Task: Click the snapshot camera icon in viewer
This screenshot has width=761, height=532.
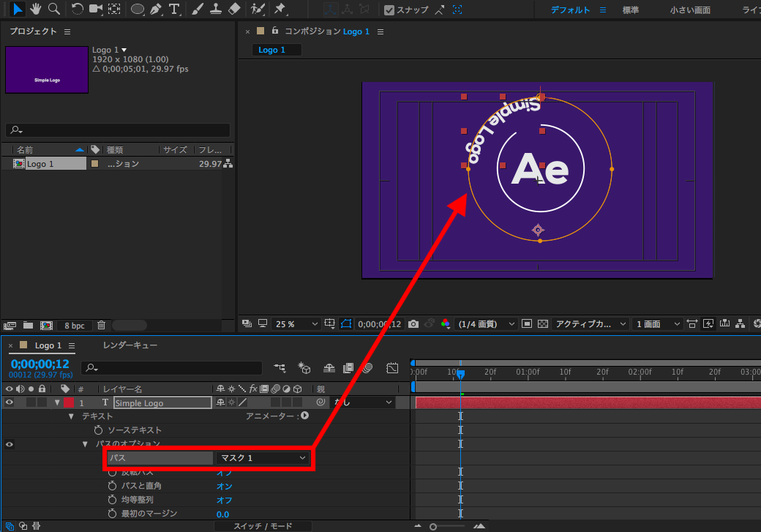Action: (413, 323)
